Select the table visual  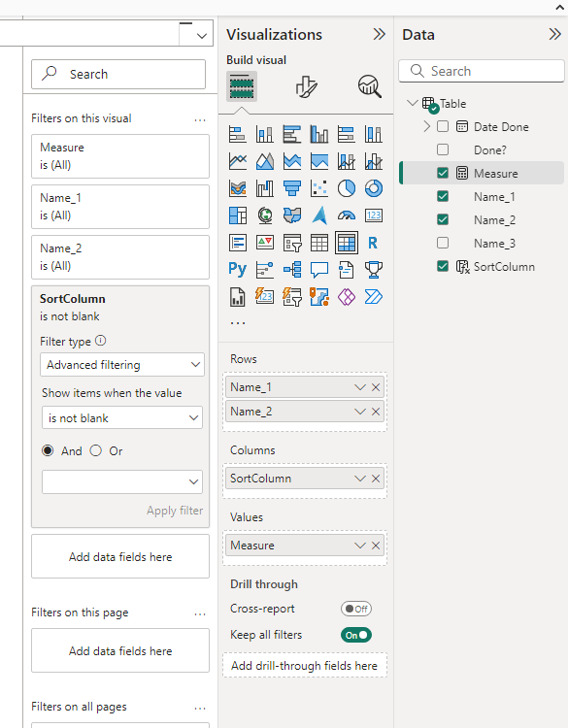tap(319, 243)
